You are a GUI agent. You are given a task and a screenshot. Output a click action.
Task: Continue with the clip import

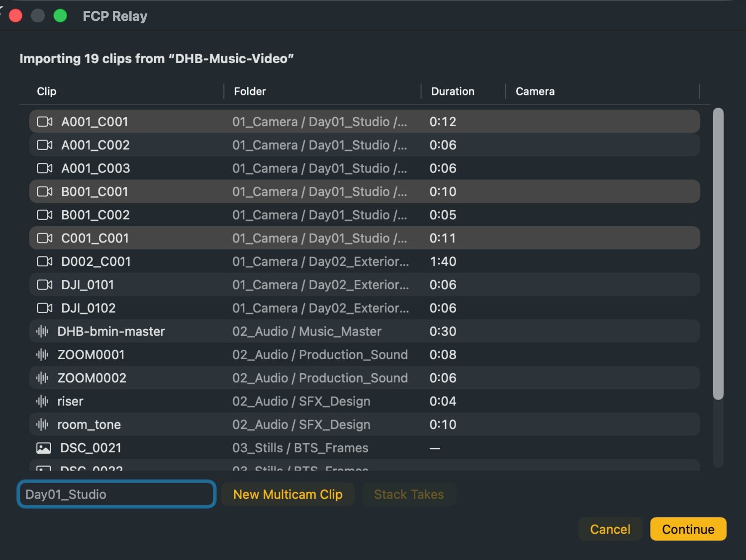(x=688, y=529)
